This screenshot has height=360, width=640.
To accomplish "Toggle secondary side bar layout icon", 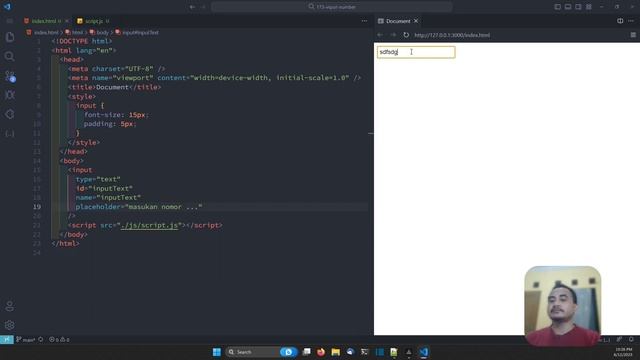I will pos(578,7).
